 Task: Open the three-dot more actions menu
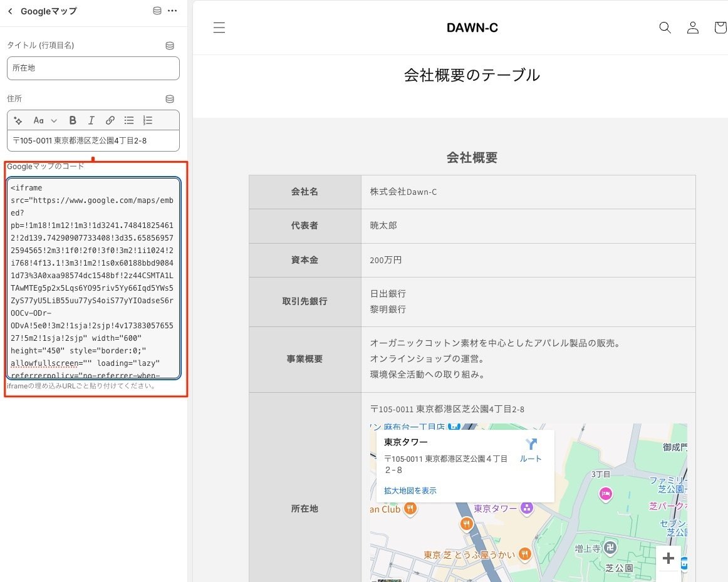pyautogui.click(x=172, y=11)
